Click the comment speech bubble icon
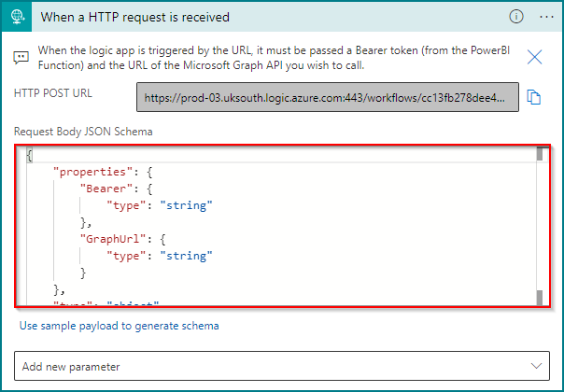Image resolution: width=564 pixels, height=392 pixels. (x=21, y=57)
